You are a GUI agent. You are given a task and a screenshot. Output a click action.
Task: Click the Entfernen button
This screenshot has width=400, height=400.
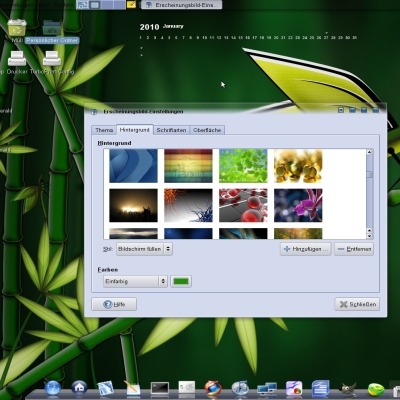pos(354,249)
